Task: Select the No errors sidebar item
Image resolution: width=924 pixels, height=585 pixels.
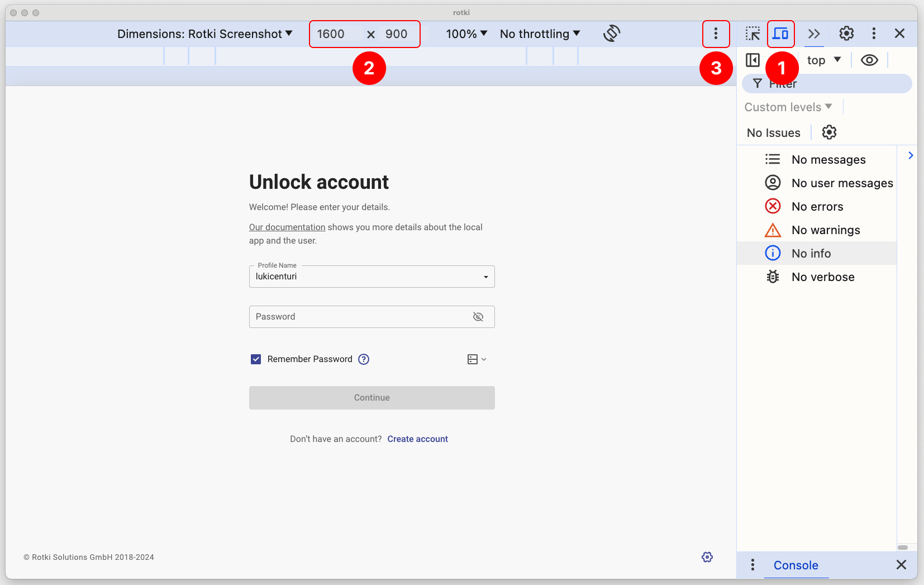Action: 817,207
